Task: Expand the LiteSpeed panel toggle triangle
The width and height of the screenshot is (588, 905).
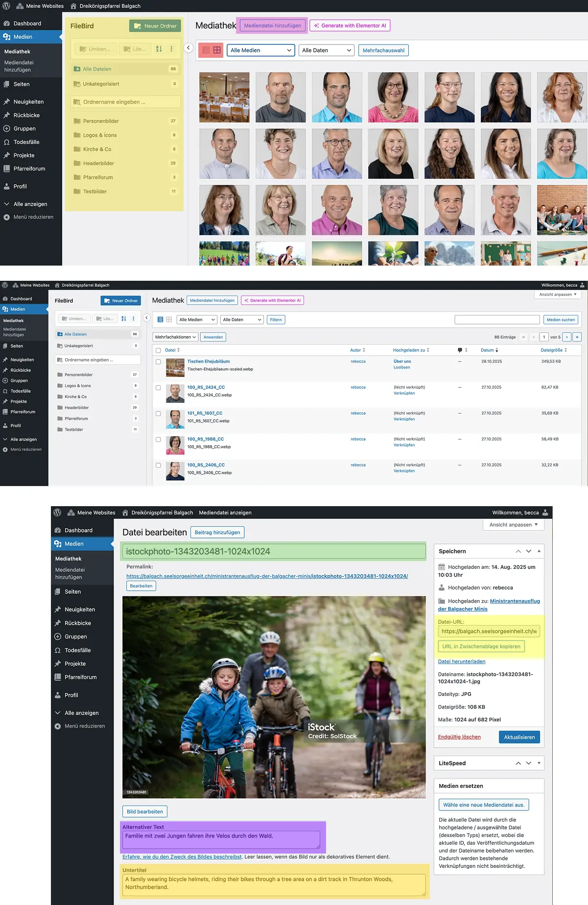Action: (539, 763)
